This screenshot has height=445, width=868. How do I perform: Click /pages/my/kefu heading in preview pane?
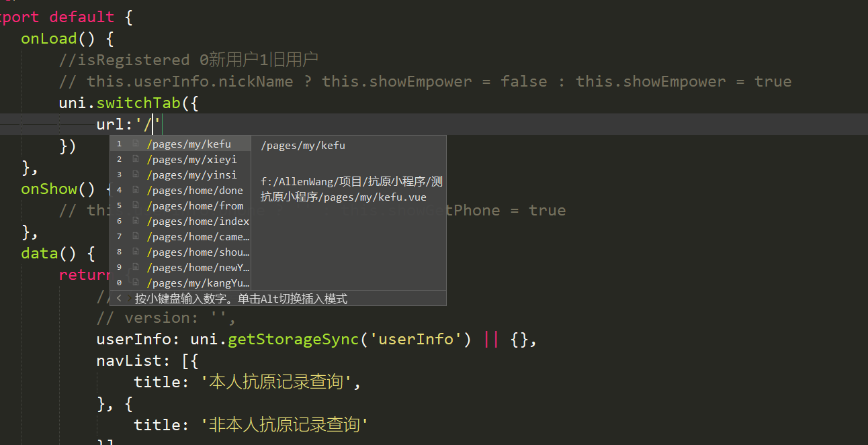coord(303,145)
